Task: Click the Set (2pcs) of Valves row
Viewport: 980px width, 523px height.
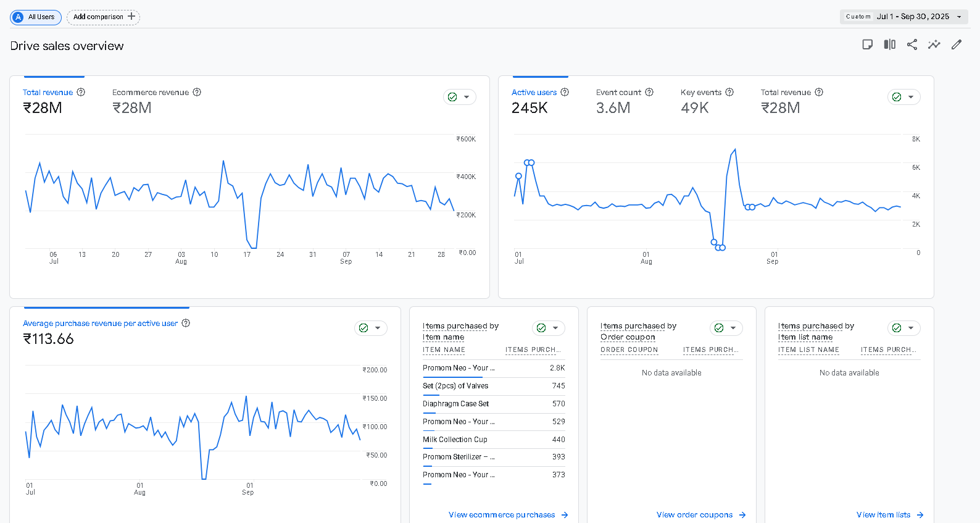Action: pos(494,386)
